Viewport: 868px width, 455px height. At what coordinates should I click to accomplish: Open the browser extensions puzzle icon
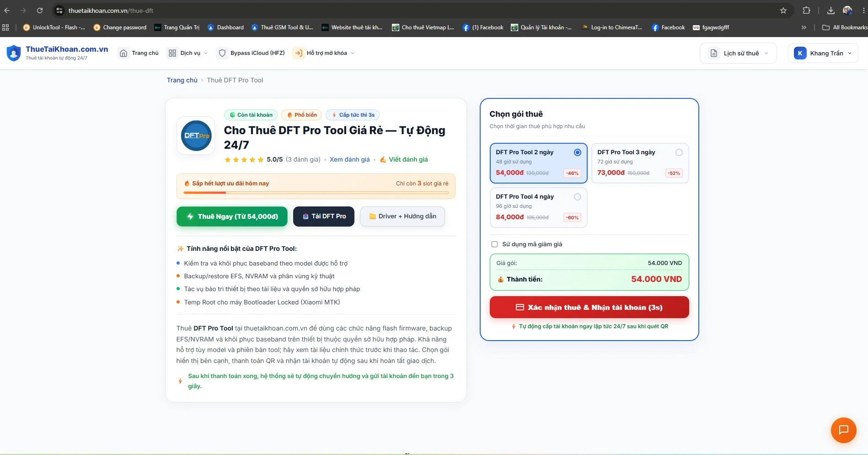[806, 11]
